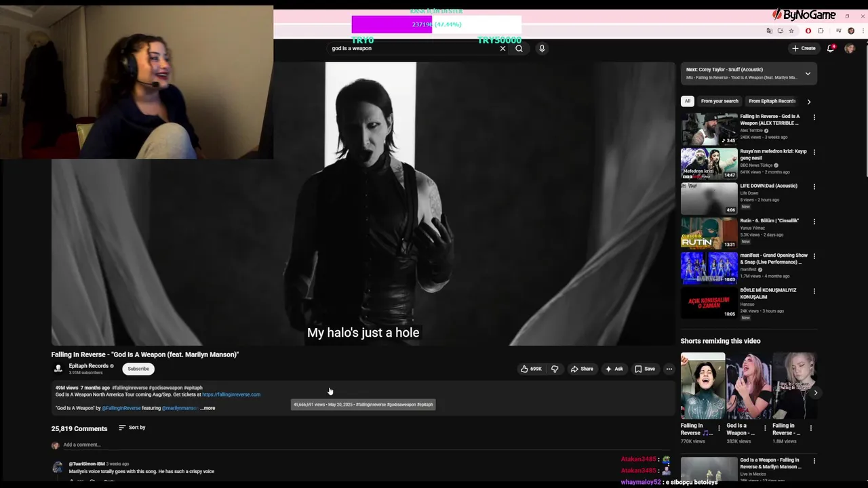Click the Share button
Image resolution: width=868 pixels, height=488 pixels.
(x=582, y=369)
